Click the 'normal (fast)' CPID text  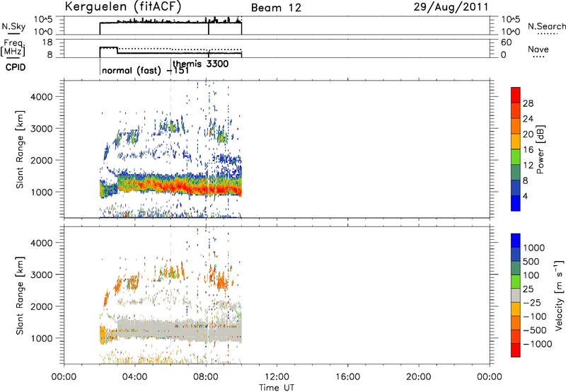coord(132,70)
